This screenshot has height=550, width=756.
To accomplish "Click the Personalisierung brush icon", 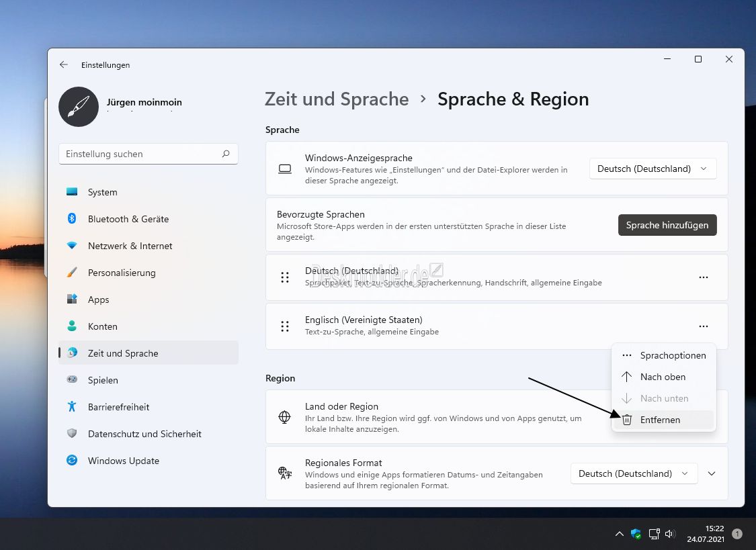I will coord(72,273).
